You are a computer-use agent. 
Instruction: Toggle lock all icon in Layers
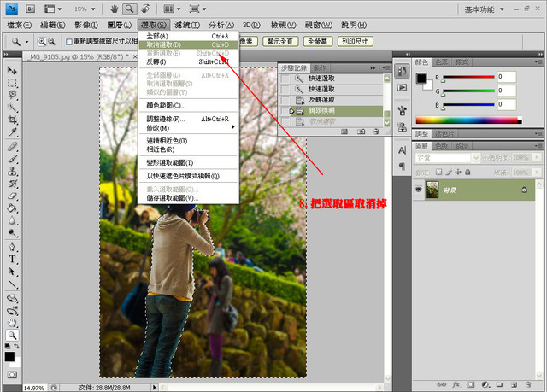tap(468, 172)
